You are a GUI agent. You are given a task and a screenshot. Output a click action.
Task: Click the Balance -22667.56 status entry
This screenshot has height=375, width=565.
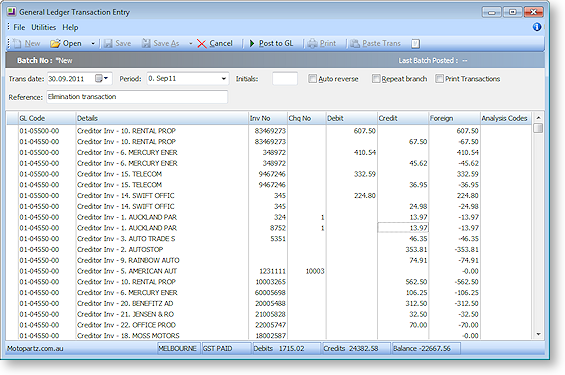click(x=426, y=349)
